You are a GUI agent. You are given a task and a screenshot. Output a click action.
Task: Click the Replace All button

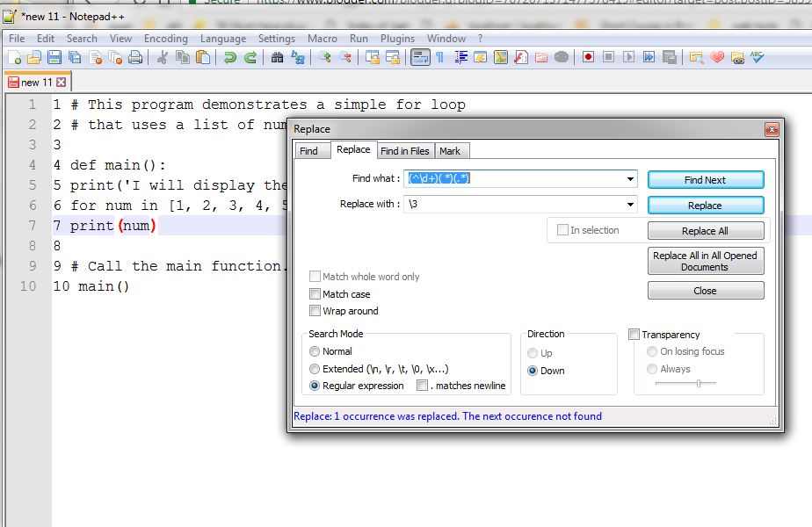(x=706, y=230)
